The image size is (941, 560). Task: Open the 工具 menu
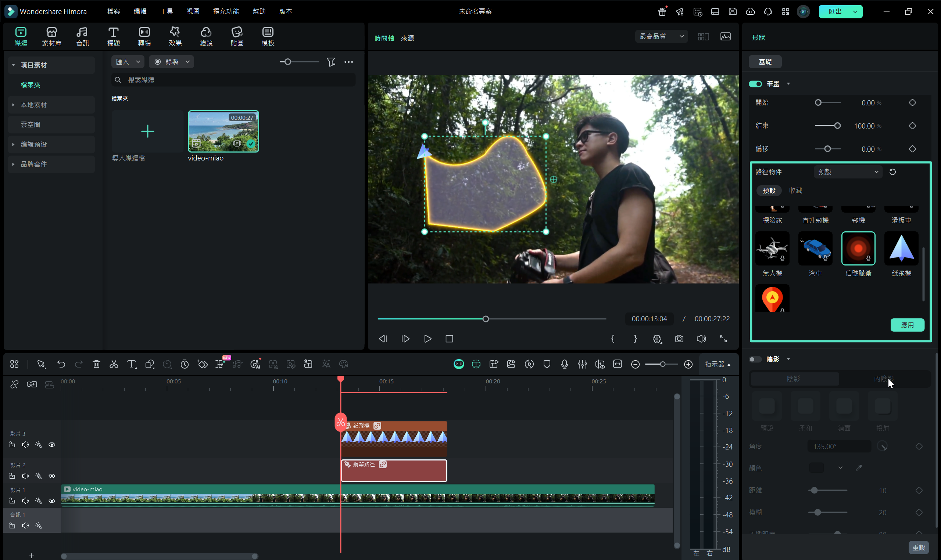point(166,11)
